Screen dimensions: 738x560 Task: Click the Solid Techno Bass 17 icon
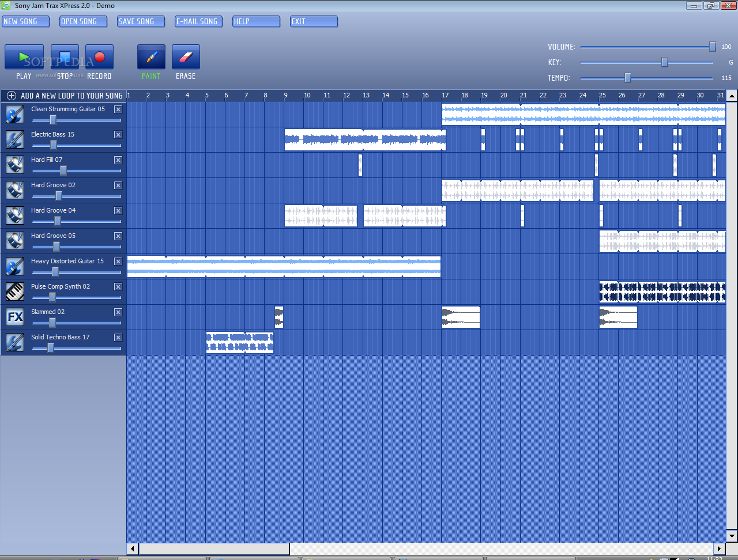(15, 342)
